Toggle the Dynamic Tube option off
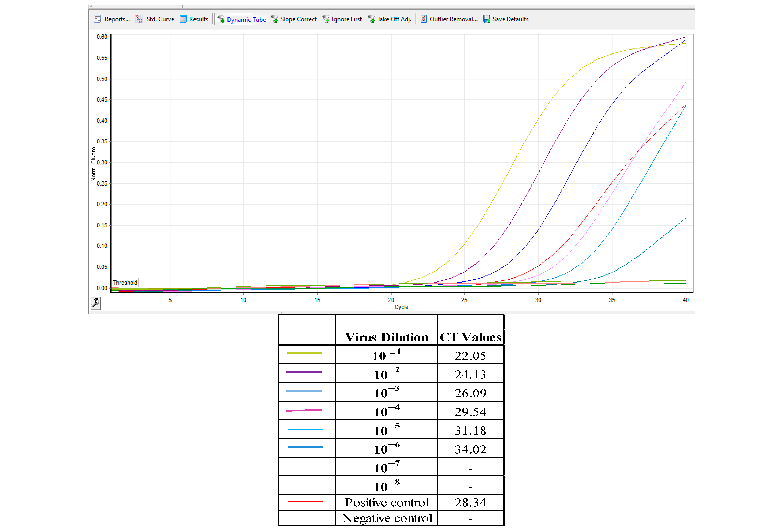Screen dimensions: 784x532 coord(246,20)
